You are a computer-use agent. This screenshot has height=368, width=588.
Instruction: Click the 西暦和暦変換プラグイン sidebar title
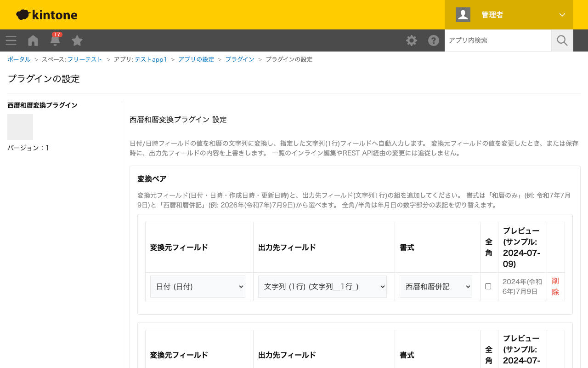pos(42,105)
